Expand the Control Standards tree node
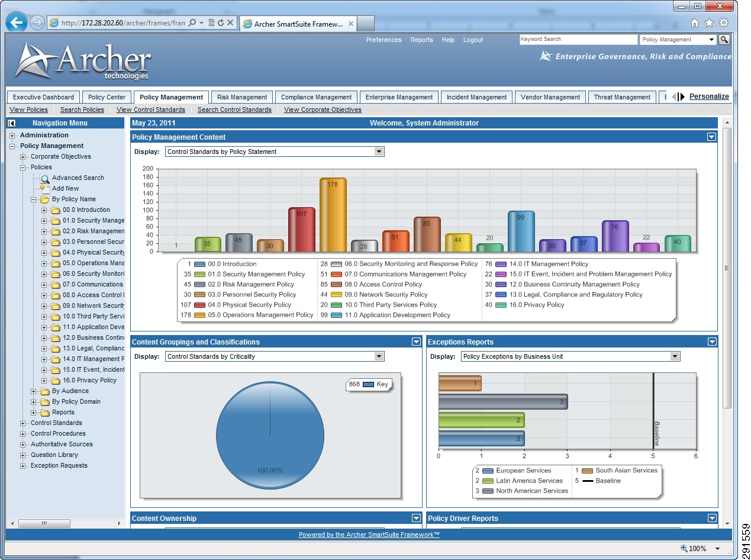This screenshot has height=560, width=751. [23, 423]
